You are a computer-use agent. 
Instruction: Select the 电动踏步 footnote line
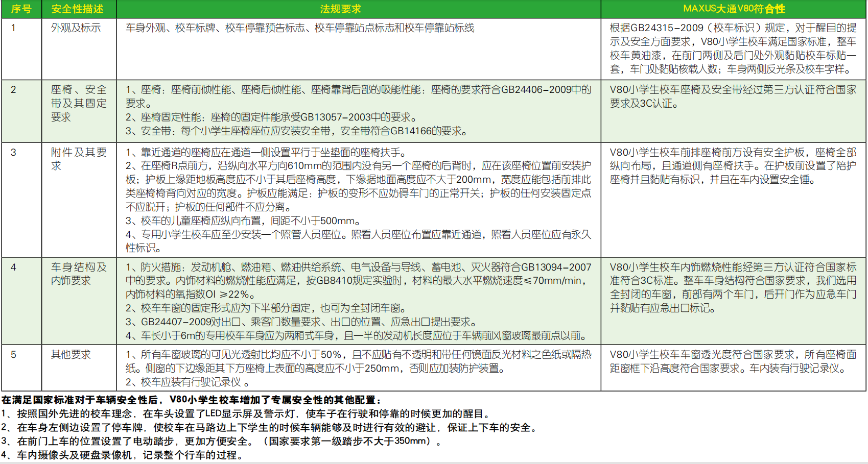point(221,442)
